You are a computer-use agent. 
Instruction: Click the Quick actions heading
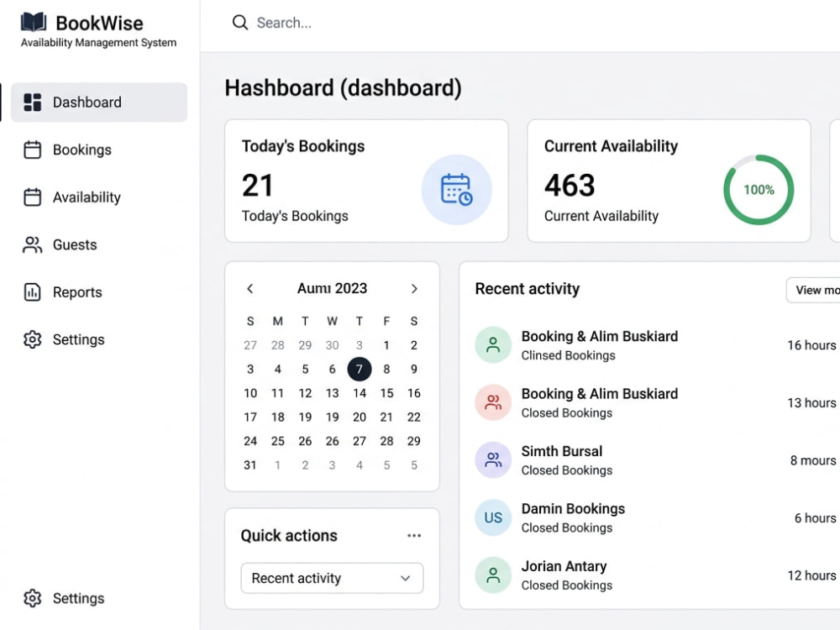pyautogui.click(x=289, y=536)
